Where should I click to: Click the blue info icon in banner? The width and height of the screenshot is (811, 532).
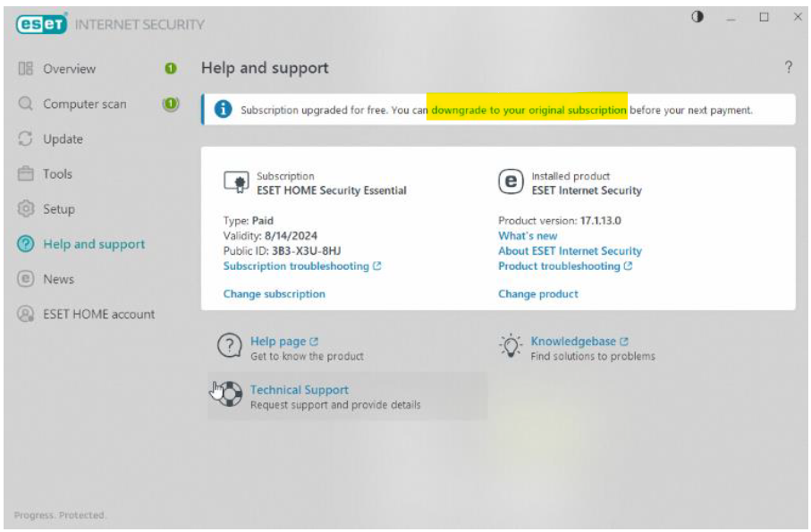coord(223,110)
